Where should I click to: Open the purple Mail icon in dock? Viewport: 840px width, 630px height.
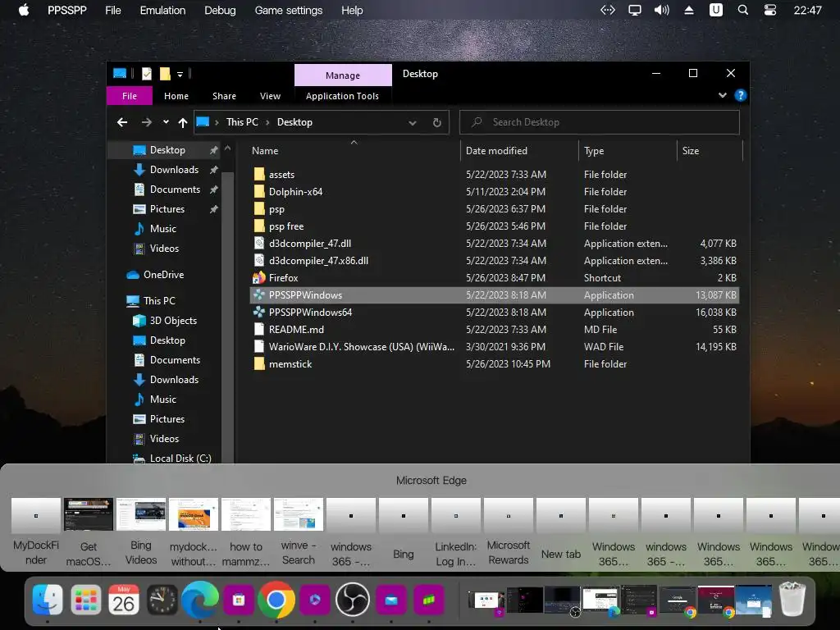coord(391,600)
